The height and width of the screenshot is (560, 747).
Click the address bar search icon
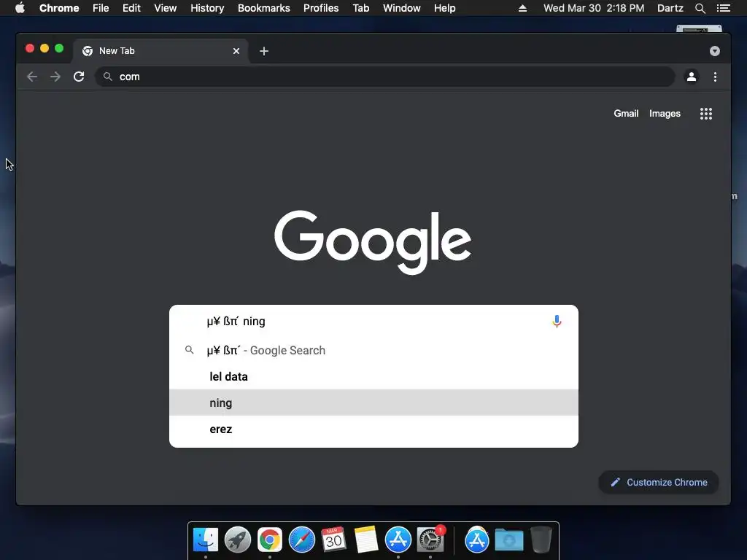[108, 77]
